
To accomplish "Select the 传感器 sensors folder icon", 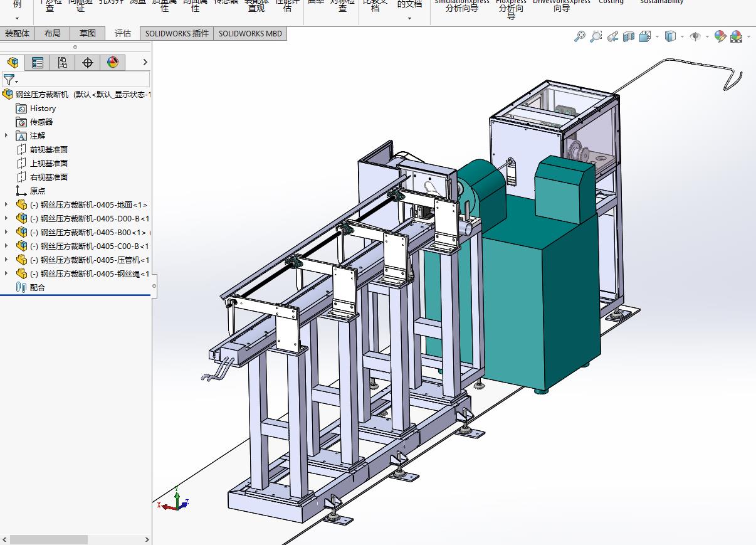I will coord(21,122).
